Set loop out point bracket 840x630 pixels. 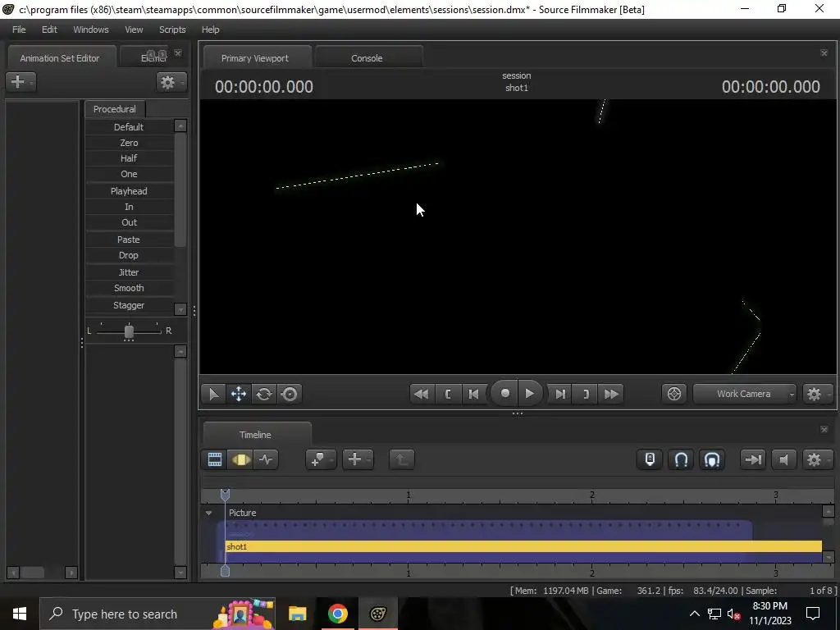586,395
